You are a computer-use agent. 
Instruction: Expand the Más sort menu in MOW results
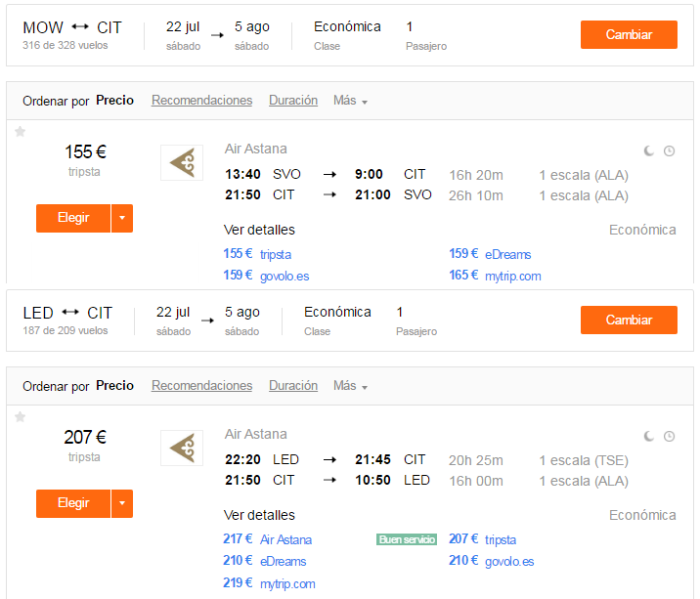(x=350, y=101)
